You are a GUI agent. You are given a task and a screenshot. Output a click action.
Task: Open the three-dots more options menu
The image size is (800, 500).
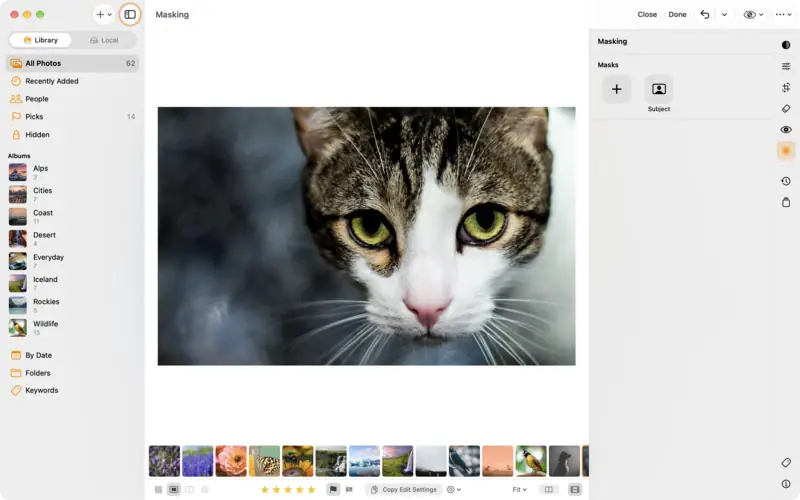coord(783,15)
